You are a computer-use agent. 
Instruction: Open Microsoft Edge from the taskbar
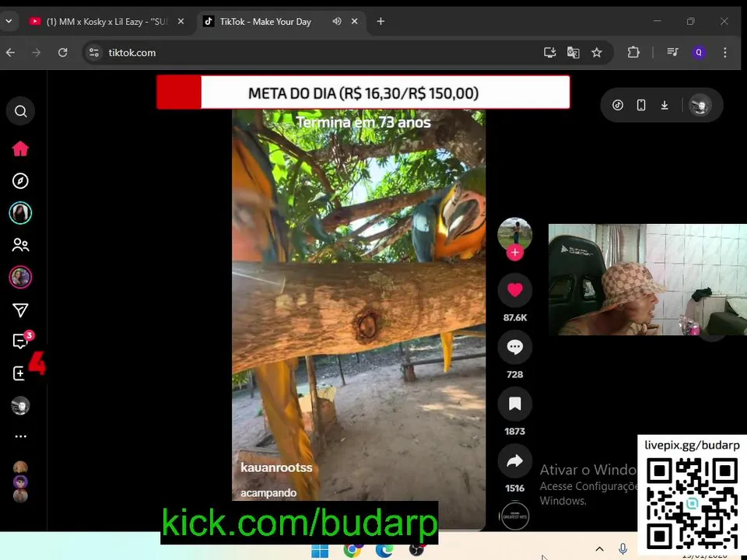coord(384,550)
